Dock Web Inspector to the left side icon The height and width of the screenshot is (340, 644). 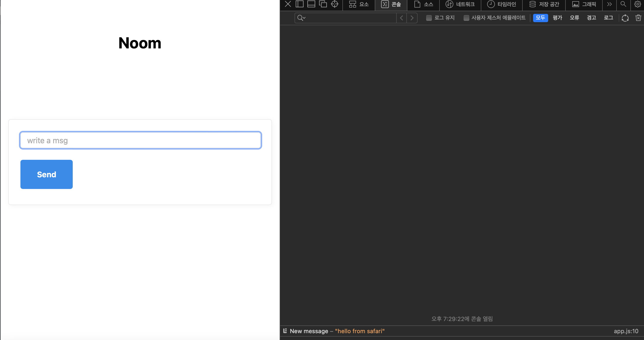pos(299,4)
